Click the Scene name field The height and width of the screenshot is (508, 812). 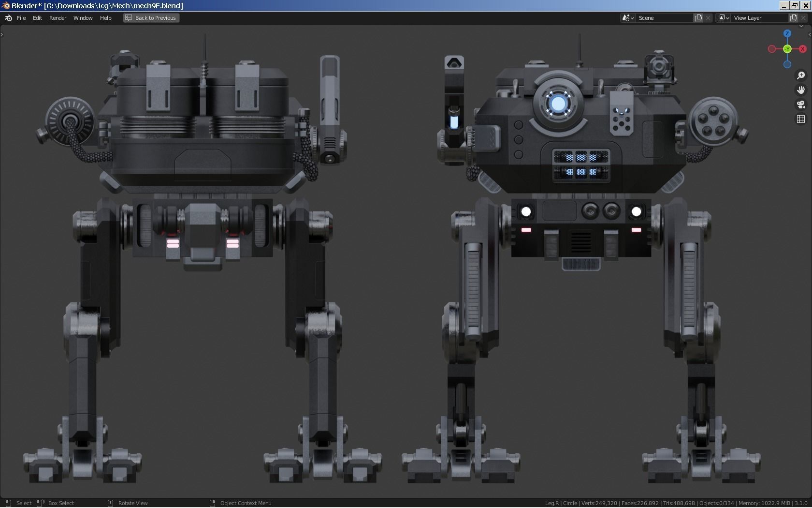665,18
